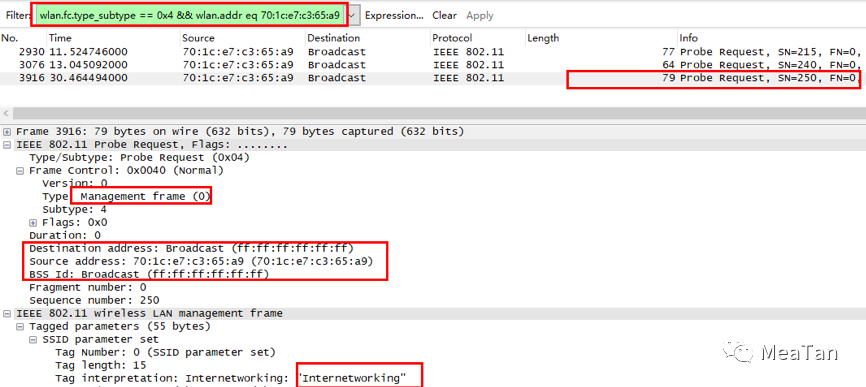Click the display filter input field
The image size is (866, 387).
190,15
